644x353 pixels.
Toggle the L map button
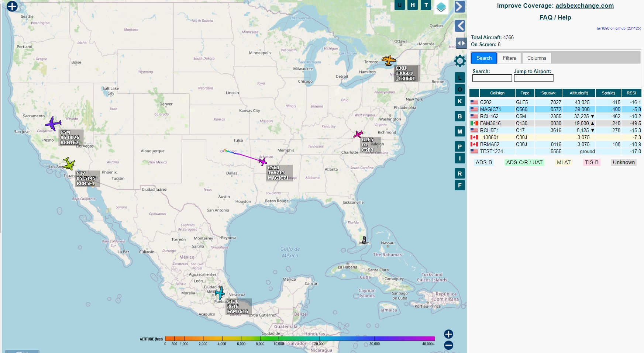point(459,77)
